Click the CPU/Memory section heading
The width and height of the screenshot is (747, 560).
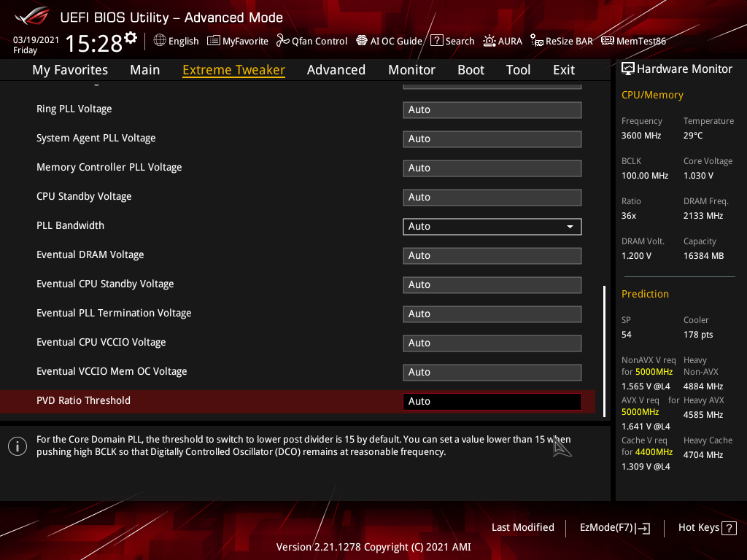tap(652, 96)
